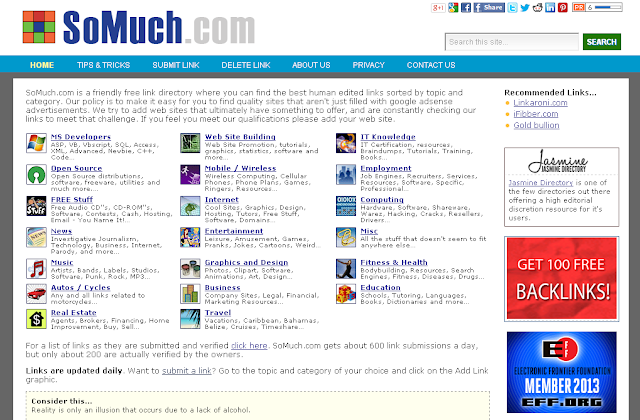Click the Autos / Cycles red car icon

36,294
